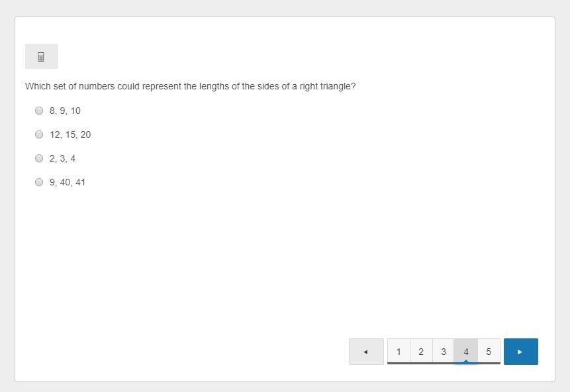Navigate to question page 3

444,352
